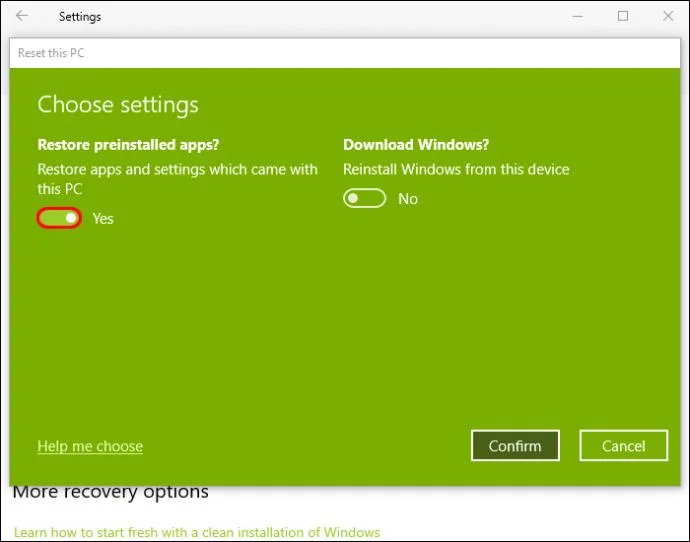Turn off Restore preinstalled apps toggle
The height and width of the screenshot is (542, 690).
[59, 218]
